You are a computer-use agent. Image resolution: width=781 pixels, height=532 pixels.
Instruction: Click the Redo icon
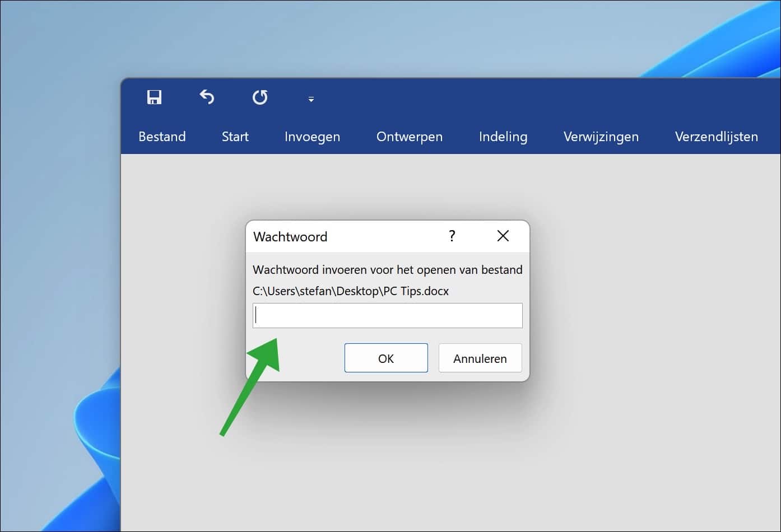[x=260, y=97]
